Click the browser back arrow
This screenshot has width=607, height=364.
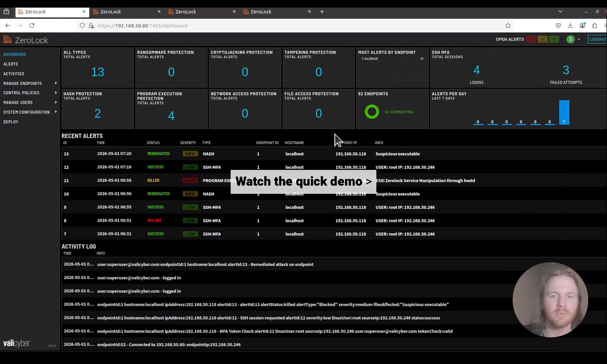8,25
